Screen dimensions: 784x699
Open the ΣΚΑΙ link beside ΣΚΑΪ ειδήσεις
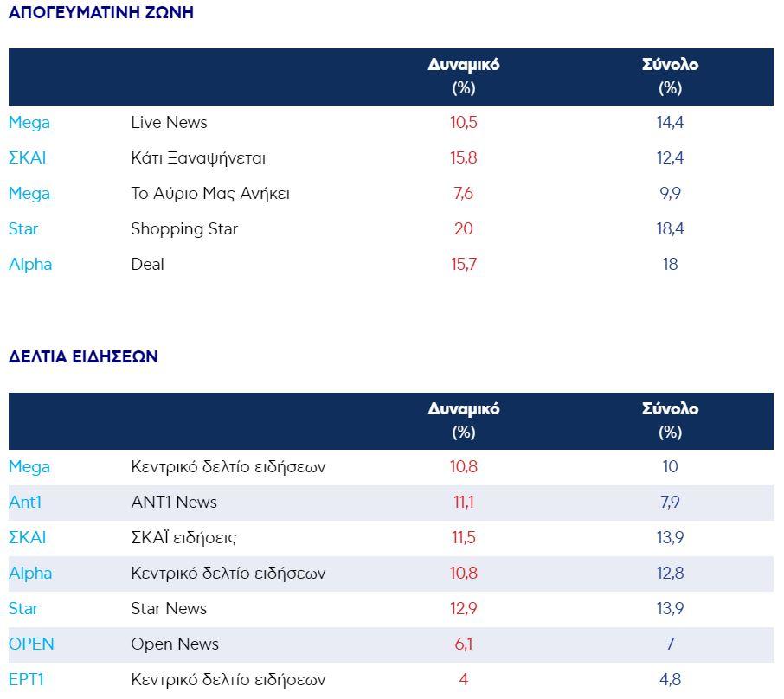pyautogui.click(x=28, y=538)
